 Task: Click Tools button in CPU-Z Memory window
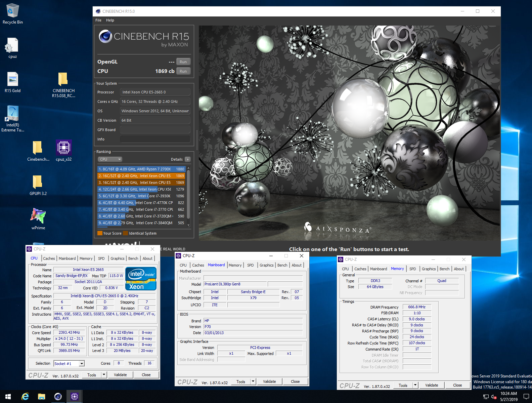403,385
